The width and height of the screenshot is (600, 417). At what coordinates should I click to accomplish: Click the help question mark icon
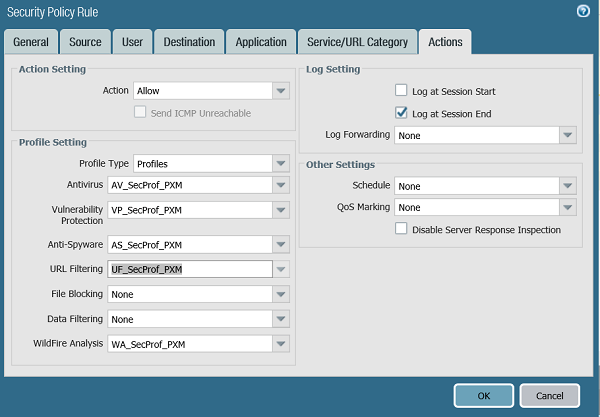583,11
